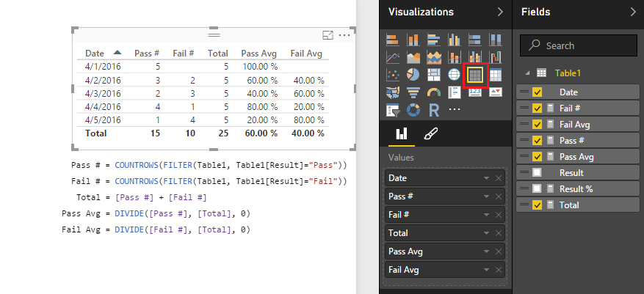This screenshot has width=644, height=294.
Task: Switch to the matrix visualization
Action: (x=496, y=75)
